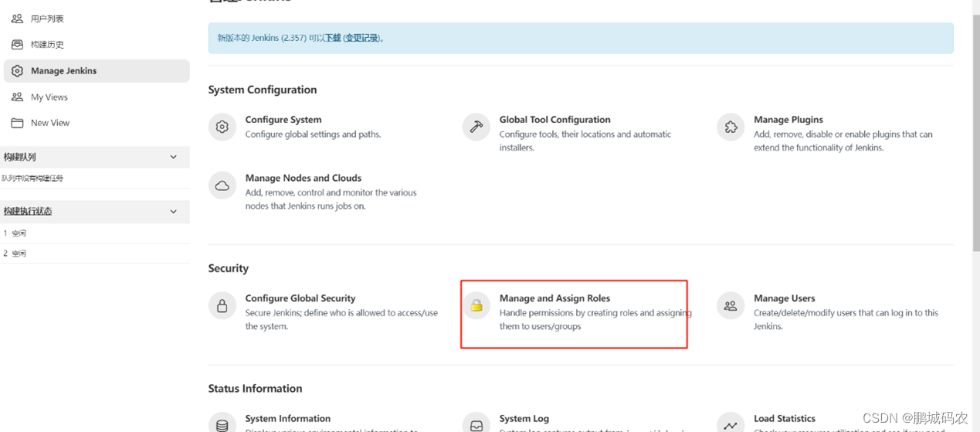Click executor row 2 空闲

95,253
